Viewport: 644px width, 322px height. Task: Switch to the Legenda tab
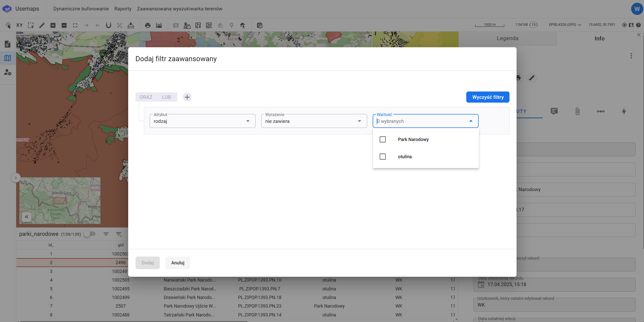click(507, 38)
